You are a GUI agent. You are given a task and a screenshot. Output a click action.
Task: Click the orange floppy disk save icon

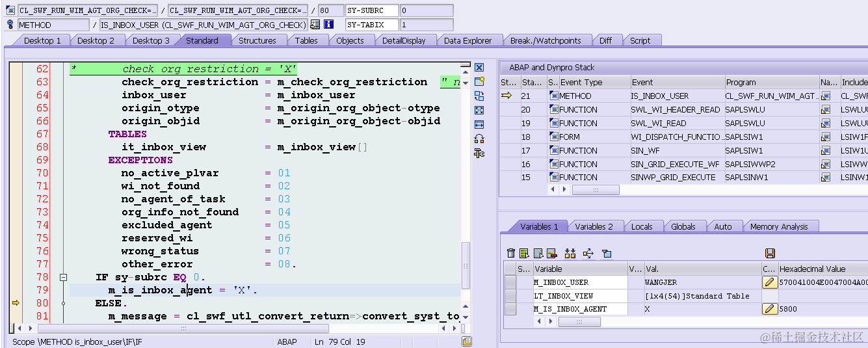tap(770, 253)
